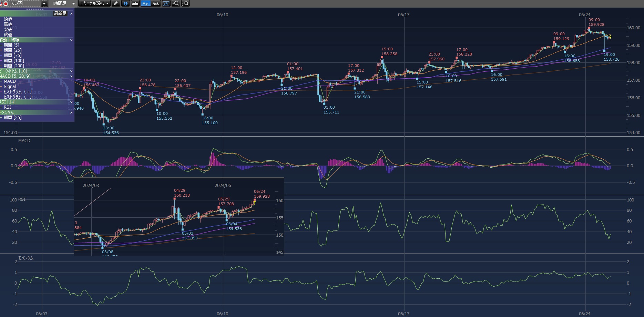The image size is (644, 317).
Task: Close the MACD [5, 20, 9] legend section
Action: coord(71,76)
